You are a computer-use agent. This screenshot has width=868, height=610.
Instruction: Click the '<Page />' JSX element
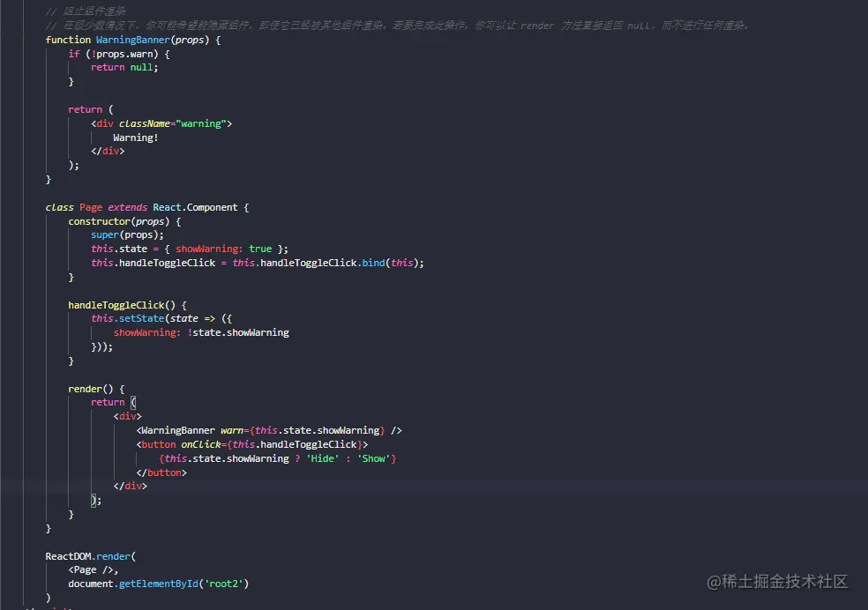[x=91, y=569]
